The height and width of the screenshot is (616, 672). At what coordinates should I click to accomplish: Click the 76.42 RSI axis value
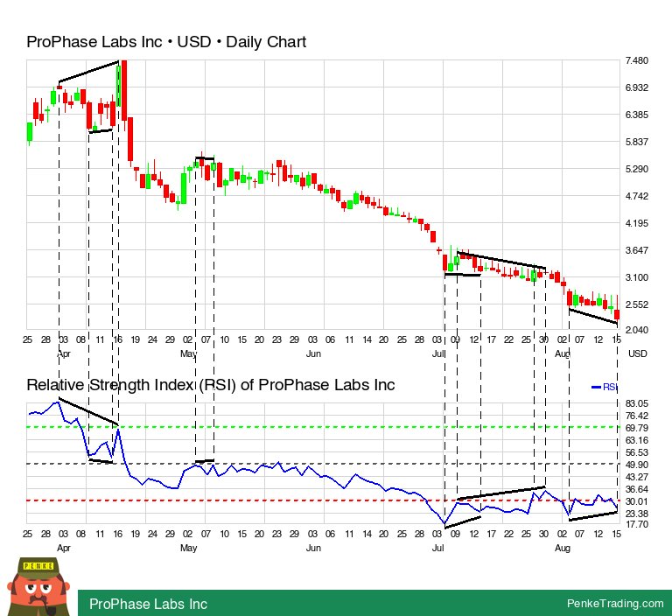click(x=636, y=416)
